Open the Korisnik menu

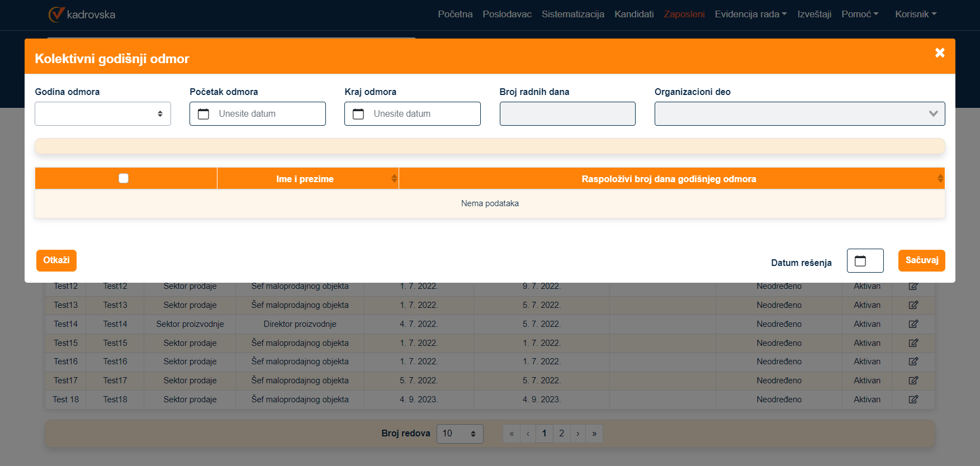pos(915,15)
